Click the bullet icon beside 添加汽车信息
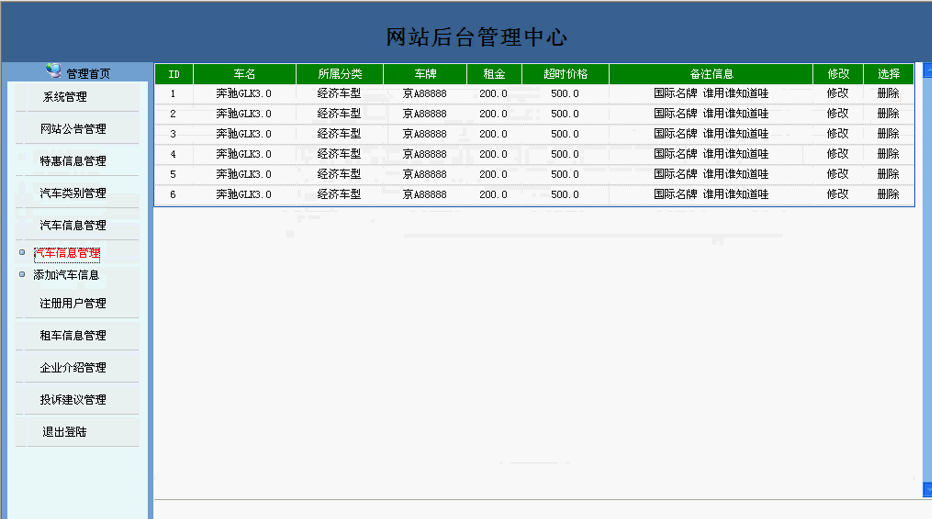Viewport: 932px width, 519px height. tap(22, 275)
